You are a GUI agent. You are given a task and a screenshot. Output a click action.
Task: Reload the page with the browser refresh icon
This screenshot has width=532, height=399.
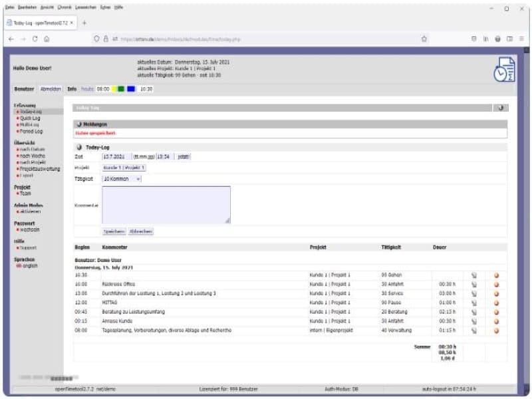35,39
